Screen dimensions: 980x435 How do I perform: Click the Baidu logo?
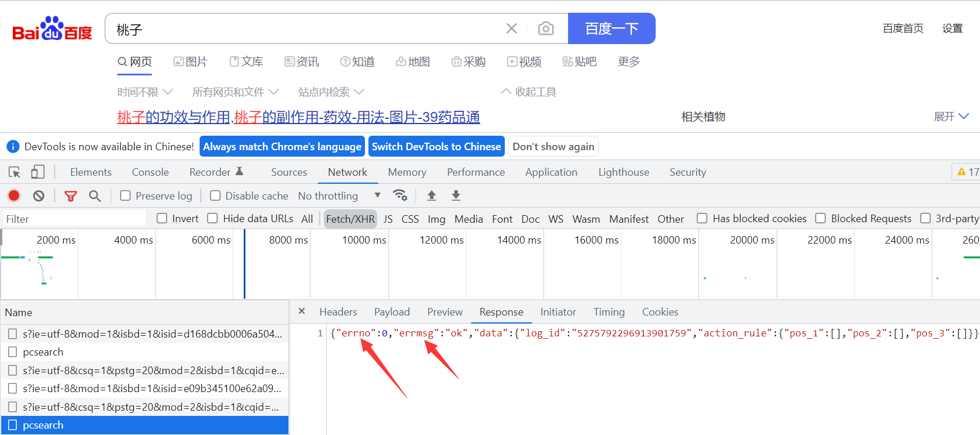pos(52,28)
